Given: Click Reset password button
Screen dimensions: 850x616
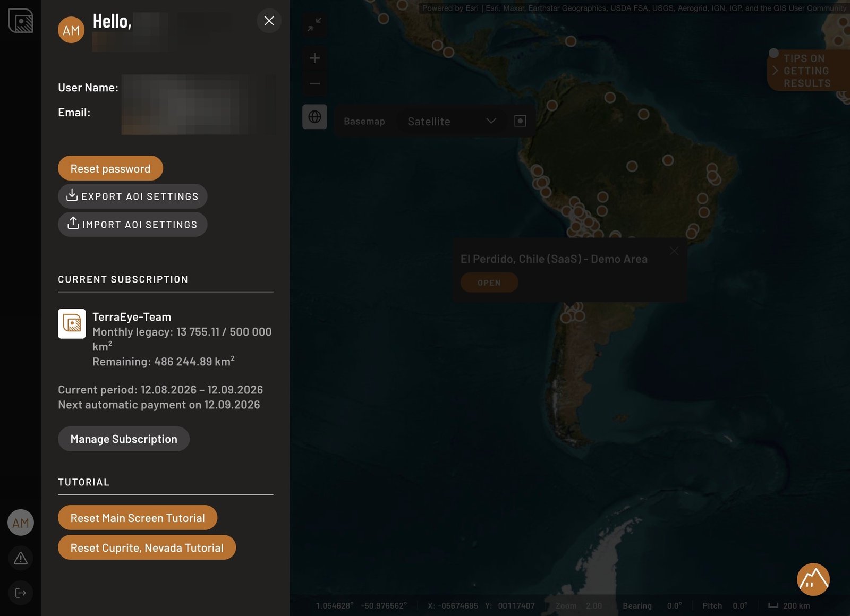Looking at the screenshot, I should 110,168.
